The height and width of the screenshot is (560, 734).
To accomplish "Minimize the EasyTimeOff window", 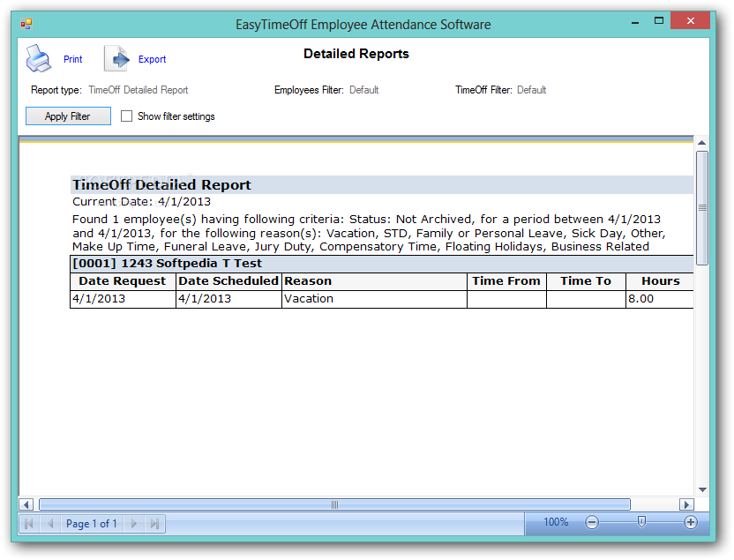I will pos(635,21).
